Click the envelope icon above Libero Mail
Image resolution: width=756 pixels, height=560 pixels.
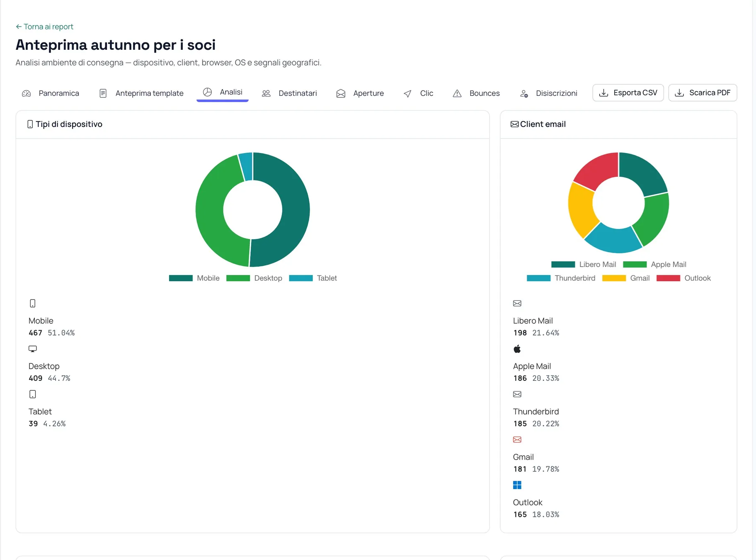click(x=517, y=303)
